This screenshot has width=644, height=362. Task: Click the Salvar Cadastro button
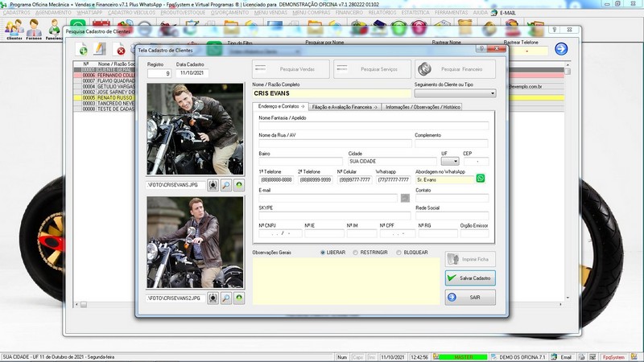click(x=470, y=278)
